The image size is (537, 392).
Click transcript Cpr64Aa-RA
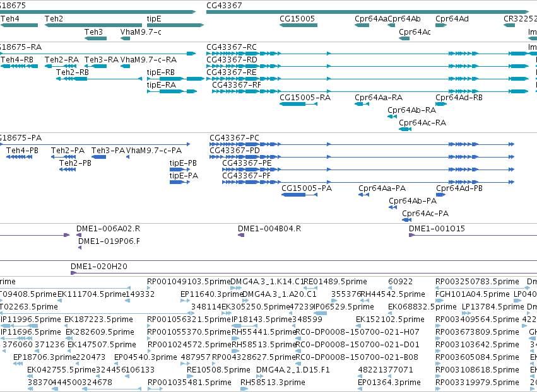tap(362, 103)
